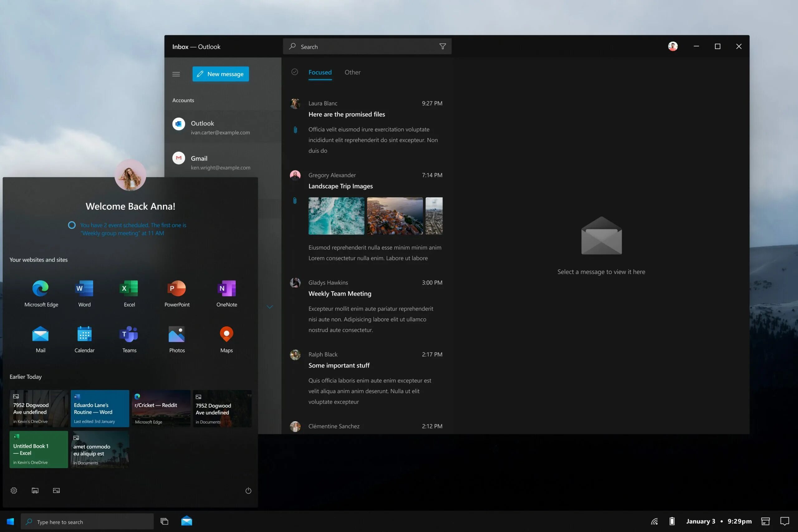Click Cortana circle beside scheduled events

(x=72, y=225)
